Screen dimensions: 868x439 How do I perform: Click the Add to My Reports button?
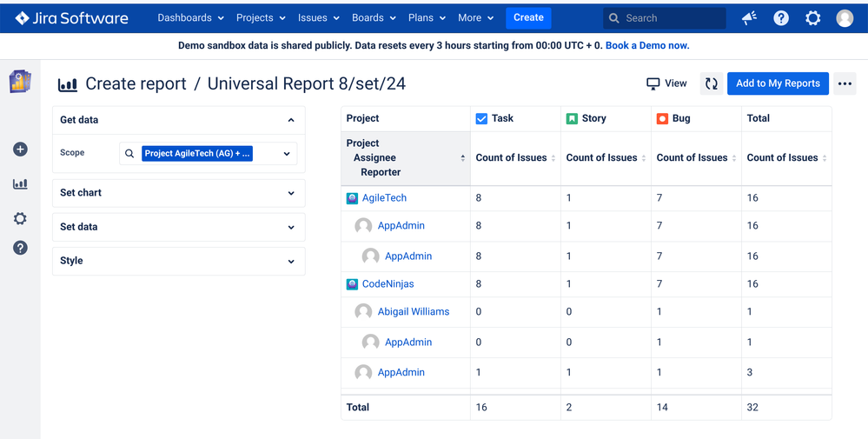pyautogui.click(x=778, y=83)
